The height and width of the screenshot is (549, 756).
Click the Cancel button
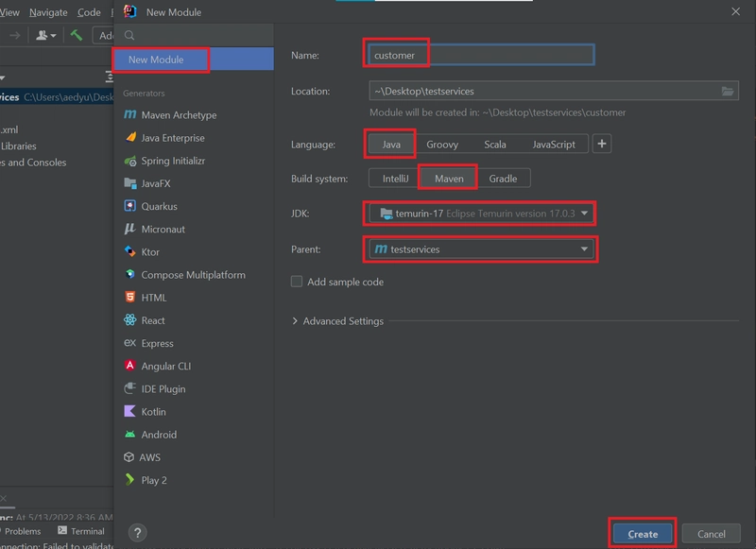point(712,534)
